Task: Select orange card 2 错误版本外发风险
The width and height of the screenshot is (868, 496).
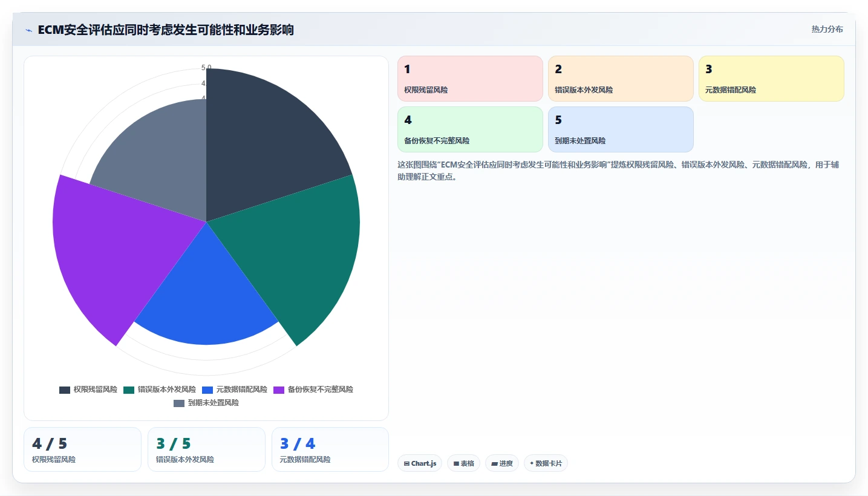Action: click(621, 79)
